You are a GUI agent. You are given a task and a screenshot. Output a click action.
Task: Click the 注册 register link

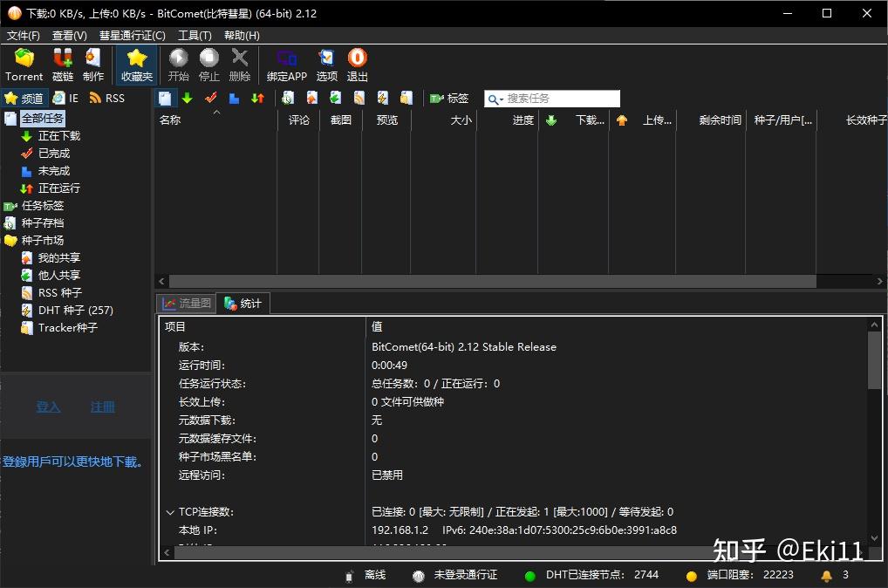[103, 407]
